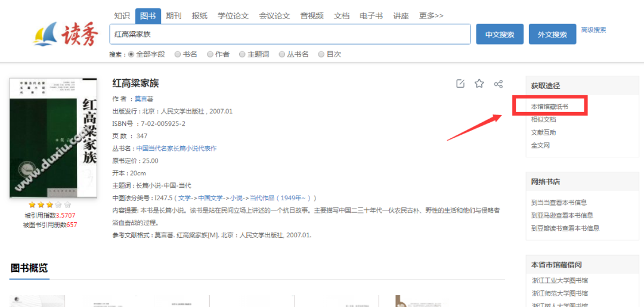
Task: Click 到当当查看本书信息 link
Action: [x=559, y=202]
